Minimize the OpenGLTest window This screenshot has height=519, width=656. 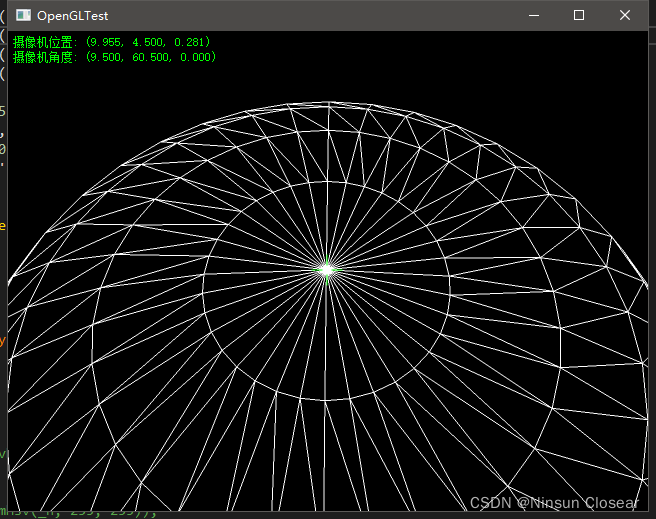tap(534, 15)
